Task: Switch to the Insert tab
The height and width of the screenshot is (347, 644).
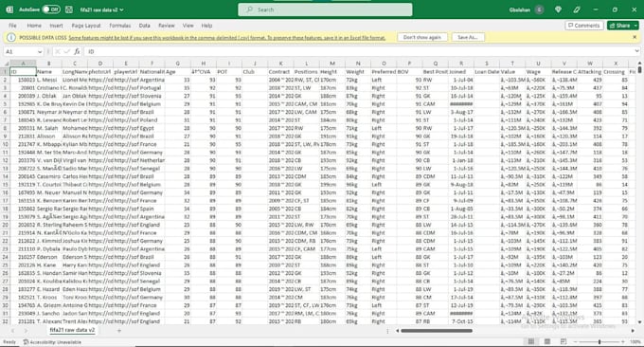Action: (x=56, y=26)
